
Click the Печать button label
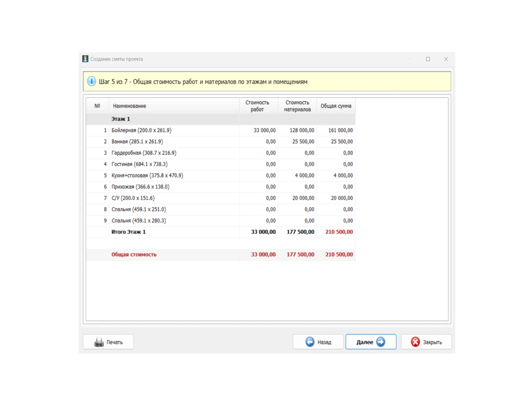(x=114, y=342)
